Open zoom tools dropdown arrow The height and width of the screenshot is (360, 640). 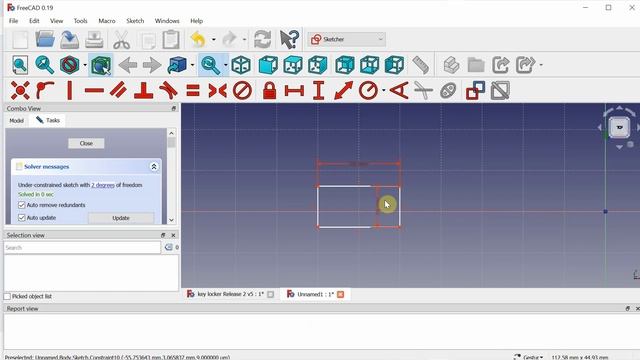tap(225, 65)
